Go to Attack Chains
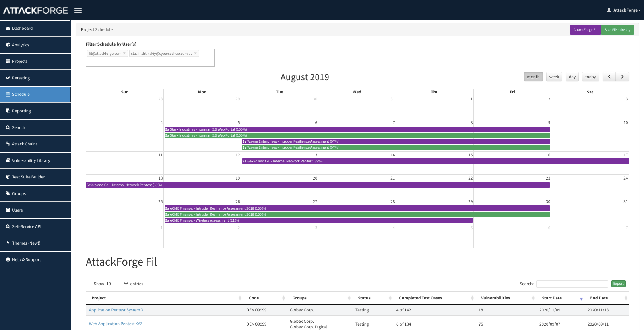This screenshot has height=330, width=644. pyautogui.click(x=35, y=144)
